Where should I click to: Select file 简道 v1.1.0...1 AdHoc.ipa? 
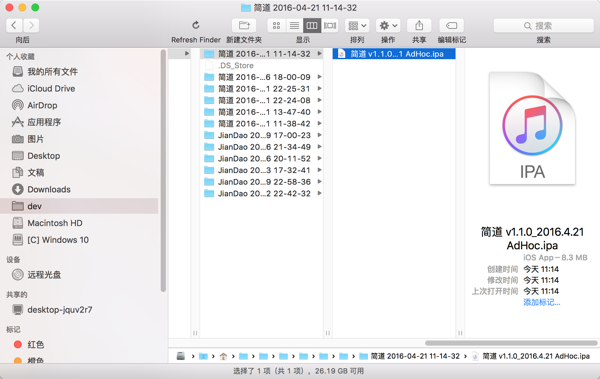(x=394, y=54)
